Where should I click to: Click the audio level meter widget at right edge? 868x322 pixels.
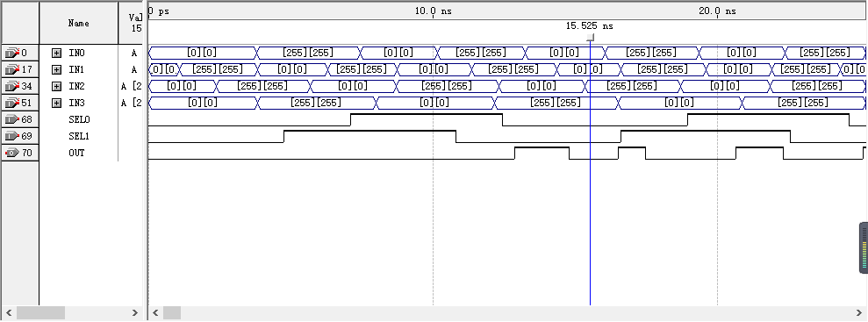click(x=864, y=247)
